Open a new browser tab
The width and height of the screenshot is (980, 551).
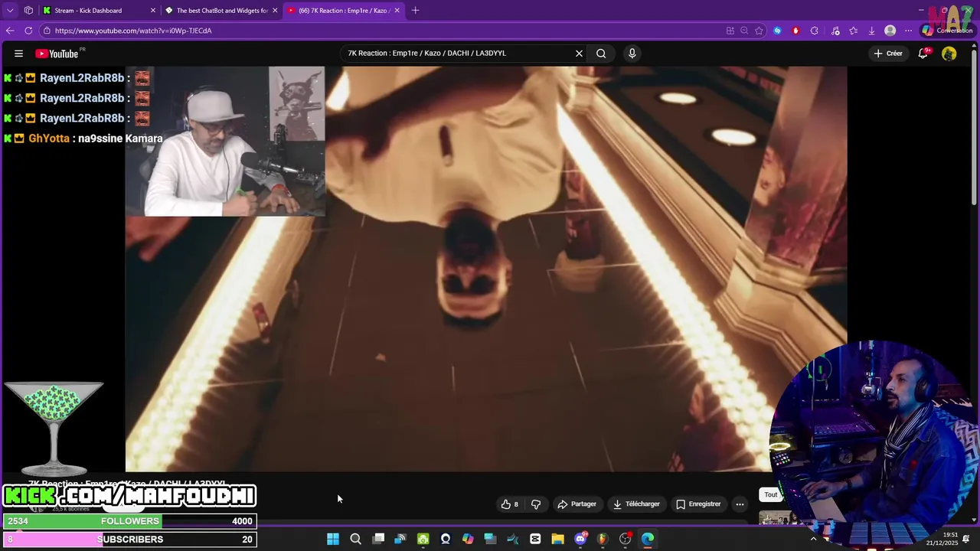click(x=416, y=11)
